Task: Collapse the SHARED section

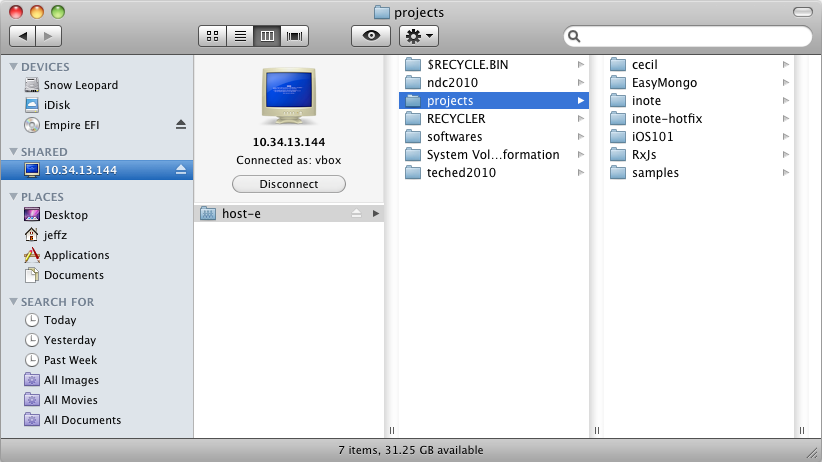Action: 14,152
